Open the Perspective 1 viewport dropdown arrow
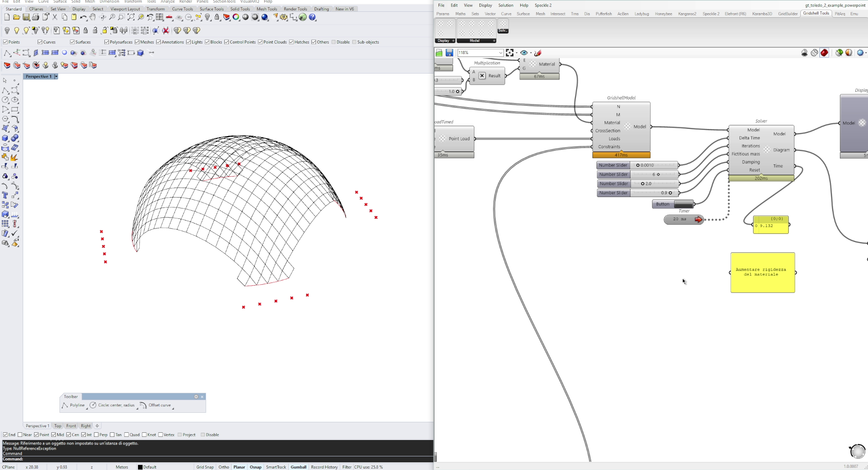868x470 pixels. (56, 76)
